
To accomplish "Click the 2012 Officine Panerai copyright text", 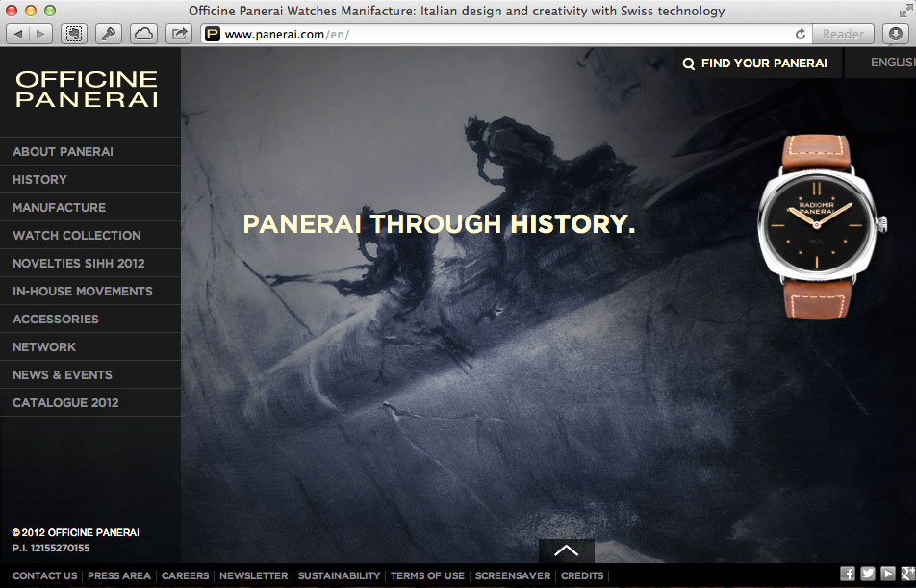I will [x=75, y=532].
